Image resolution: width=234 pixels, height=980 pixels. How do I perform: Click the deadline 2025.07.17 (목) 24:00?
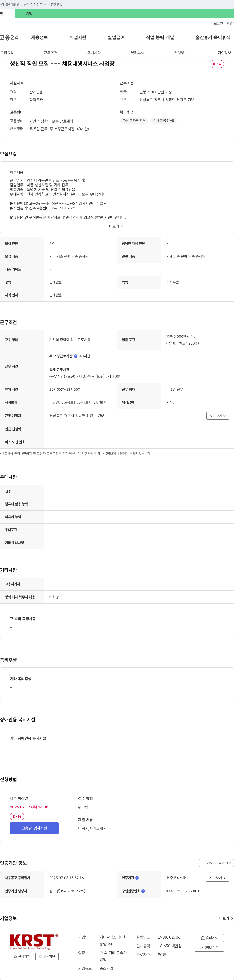pos(29,807)
